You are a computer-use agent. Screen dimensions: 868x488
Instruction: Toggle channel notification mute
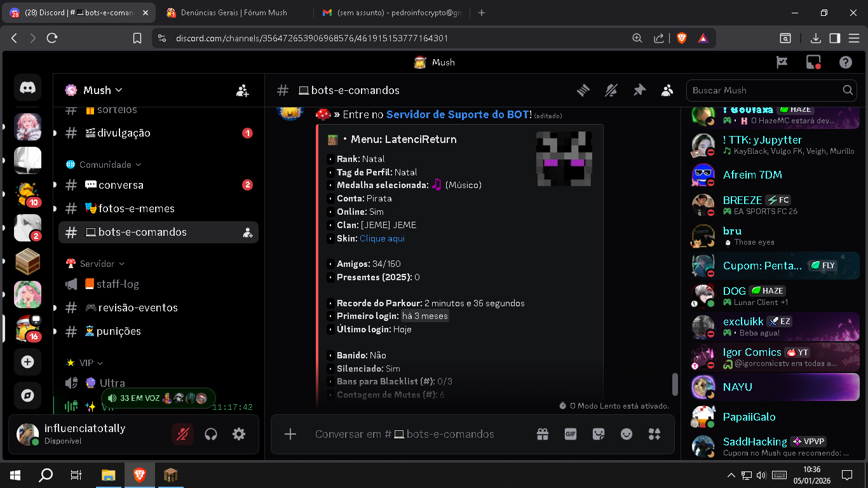611,90
